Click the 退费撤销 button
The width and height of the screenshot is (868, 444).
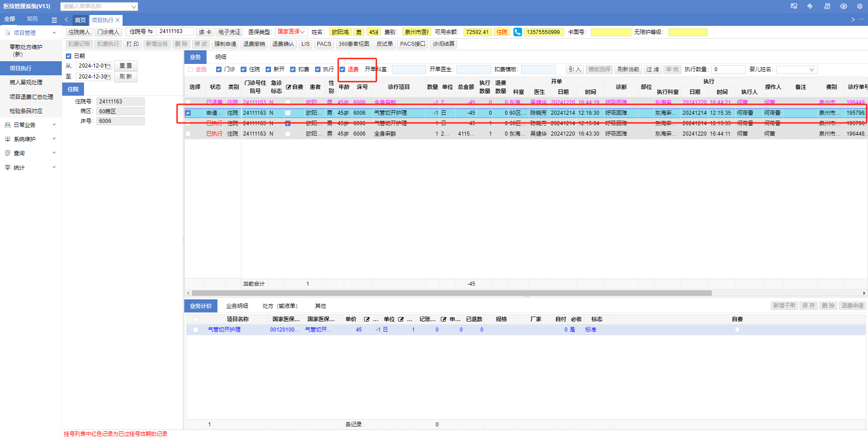(254, 44)
